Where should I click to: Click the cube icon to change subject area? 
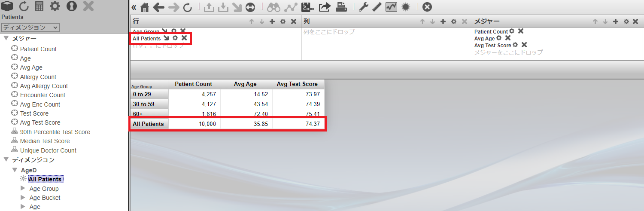(8, 6)
